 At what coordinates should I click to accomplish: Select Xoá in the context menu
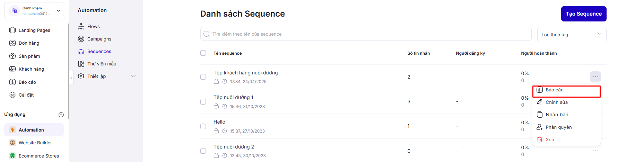(550, 139)
